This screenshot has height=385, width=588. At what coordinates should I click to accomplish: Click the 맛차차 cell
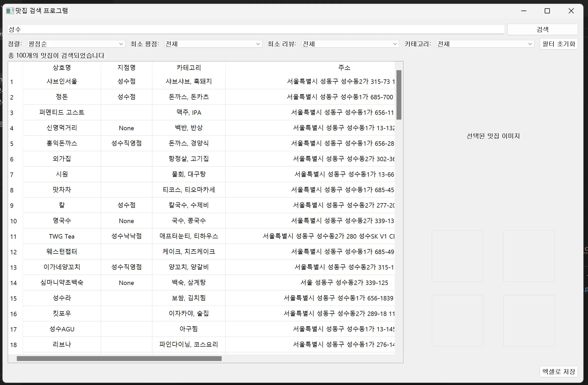tap(62, 190)
